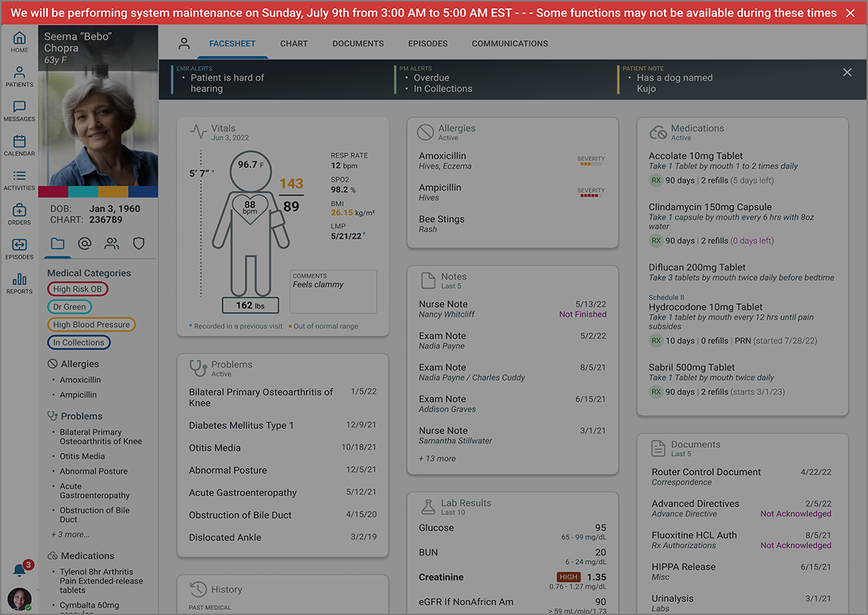The width and height of the screenshot is (868, 615).
Task: Click the notifications bell with badge
Action: [20, 569]
